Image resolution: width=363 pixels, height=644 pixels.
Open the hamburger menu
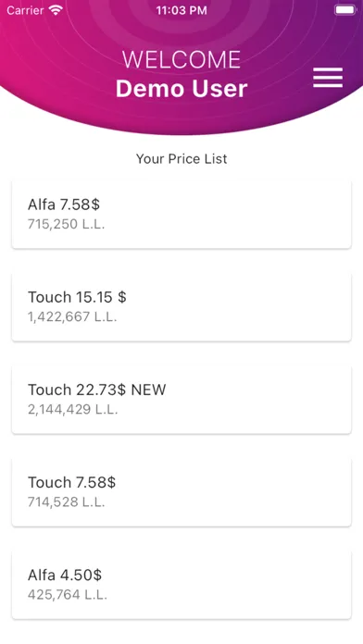pyautogui.click(x=328, y=78)
